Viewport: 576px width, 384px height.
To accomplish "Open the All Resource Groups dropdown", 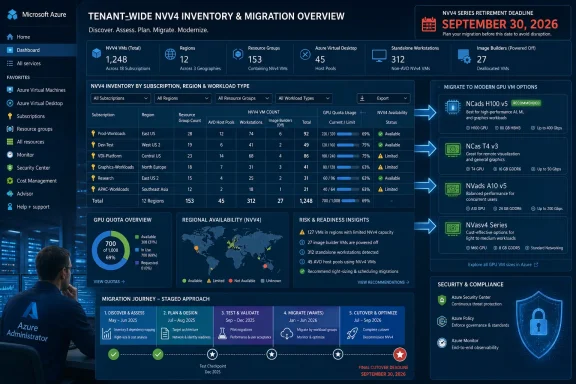I will (244, 98).
